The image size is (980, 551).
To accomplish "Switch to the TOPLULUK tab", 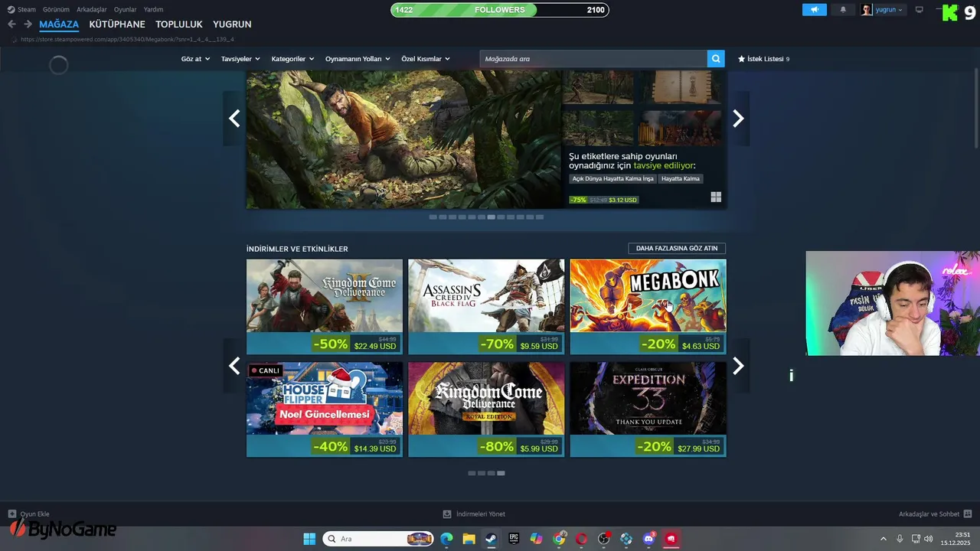I will click(179, 24).
